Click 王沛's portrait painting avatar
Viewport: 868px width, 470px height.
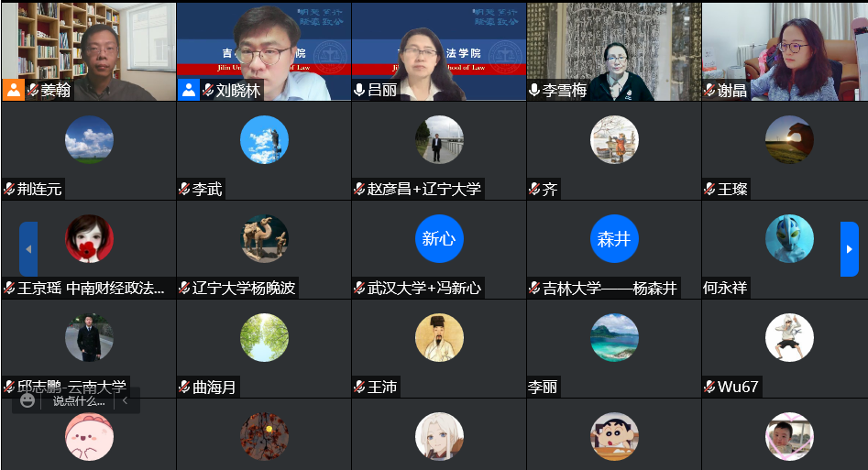tap(438, 337)
